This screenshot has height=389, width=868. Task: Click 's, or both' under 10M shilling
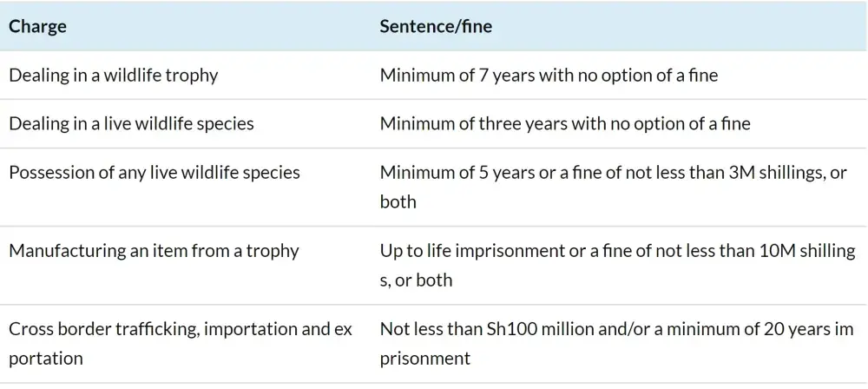coord(416,280)
